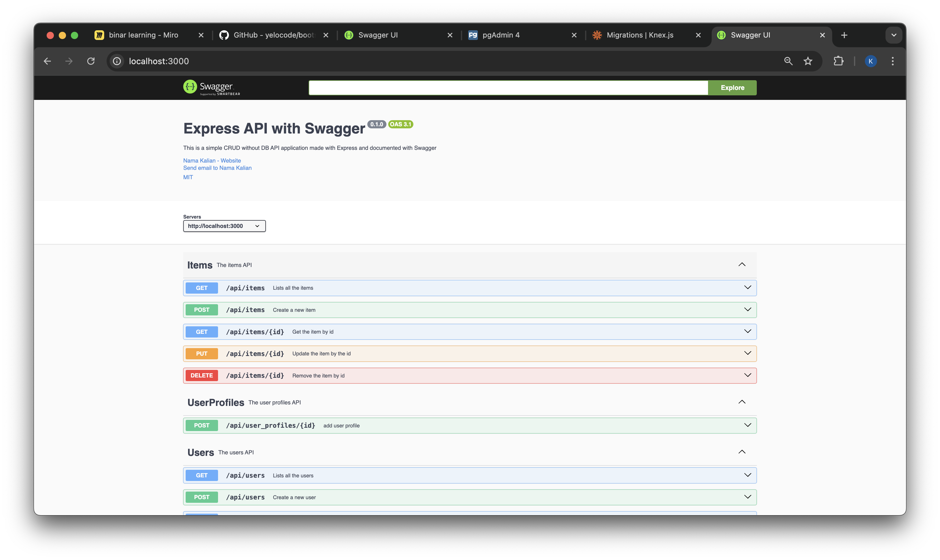
Task: Open the Servers http://localhost:3000 dropdown
Action: tap(224, 226)
